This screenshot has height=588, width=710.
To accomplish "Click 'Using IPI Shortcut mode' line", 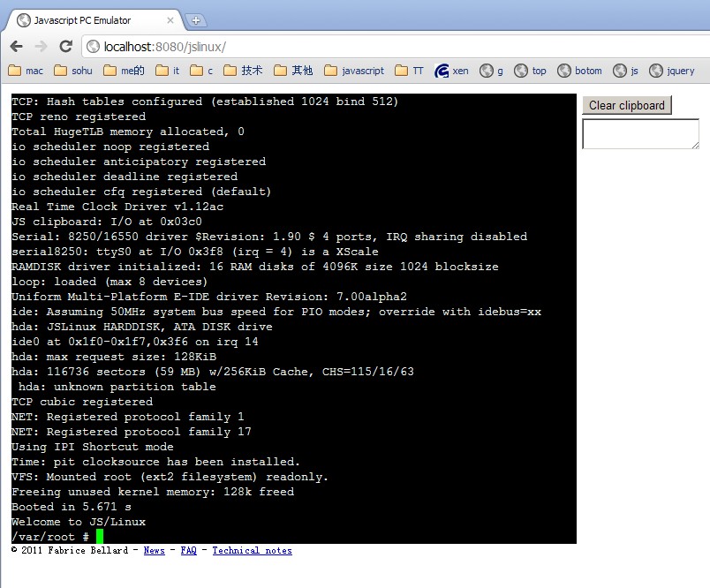I will click(93, 447).
